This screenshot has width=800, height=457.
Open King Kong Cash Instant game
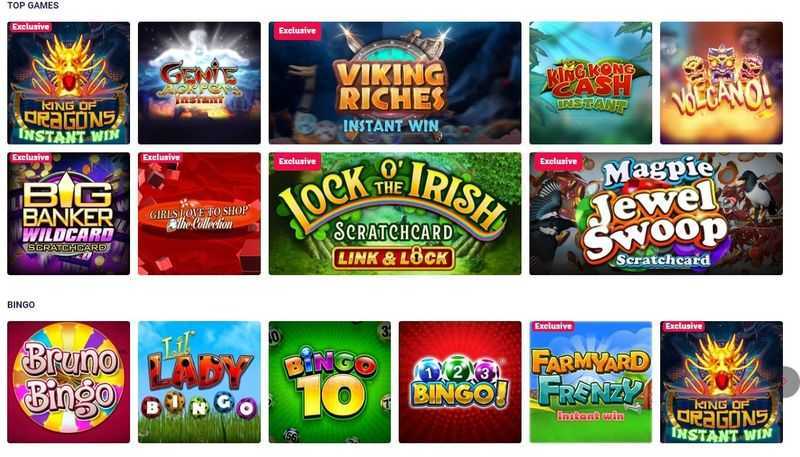click(x=590, y=83)
